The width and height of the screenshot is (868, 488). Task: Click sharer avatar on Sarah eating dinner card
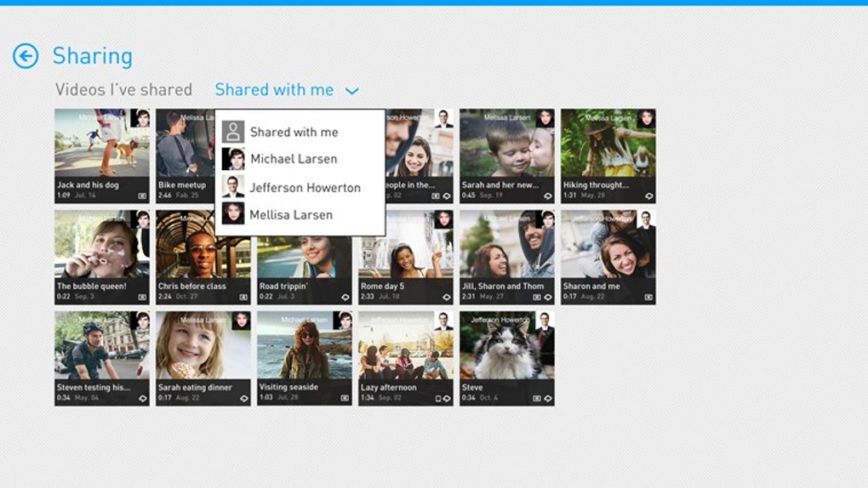coord(242,321)
